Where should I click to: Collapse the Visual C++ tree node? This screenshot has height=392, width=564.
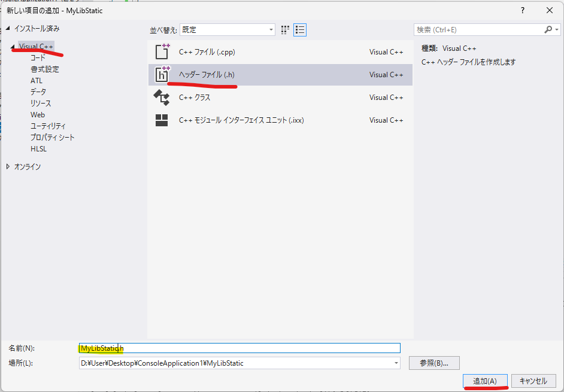point(13,47)
